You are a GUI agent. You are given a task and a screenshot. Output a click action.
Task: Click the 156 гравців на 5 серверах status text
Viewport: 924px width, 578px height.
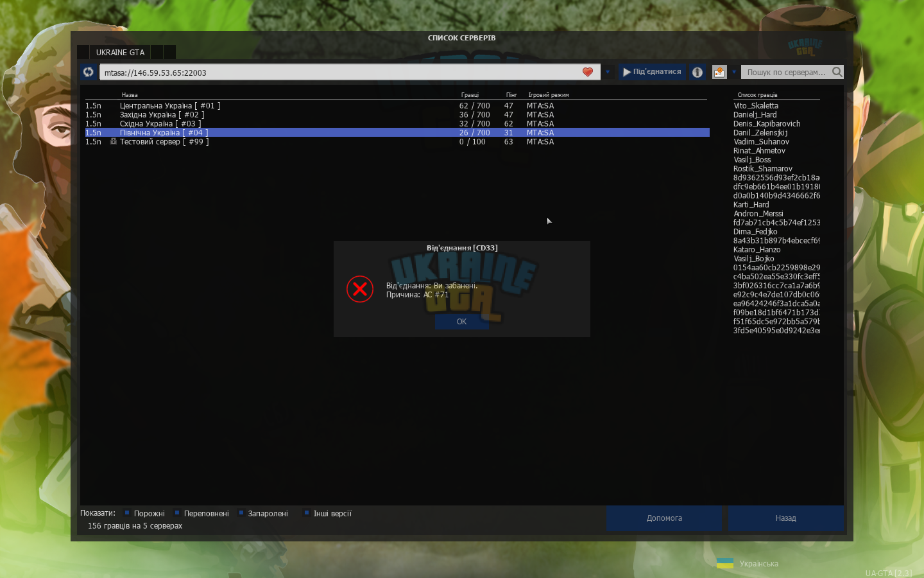(135, 526)
